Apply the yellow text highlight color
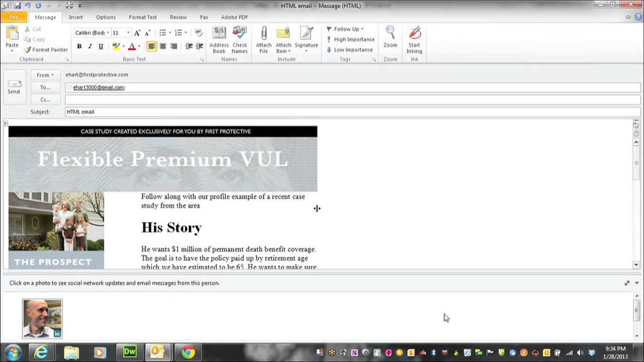The image size is (644, 362). coord(116,46)
